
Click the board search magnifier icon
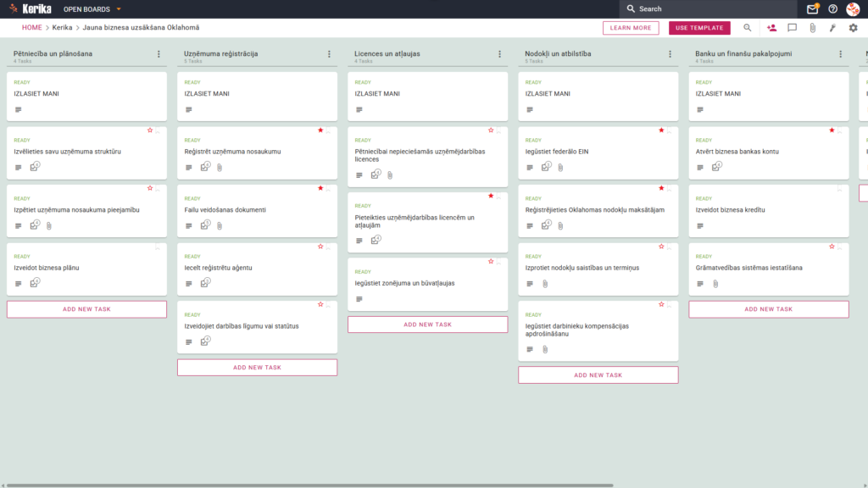click(748, 28)
